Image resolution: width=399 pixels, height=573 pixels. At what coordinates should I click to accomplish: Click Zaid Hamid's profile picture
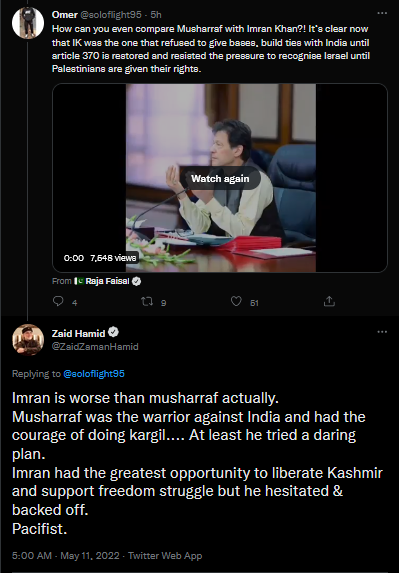coord(28,340)
